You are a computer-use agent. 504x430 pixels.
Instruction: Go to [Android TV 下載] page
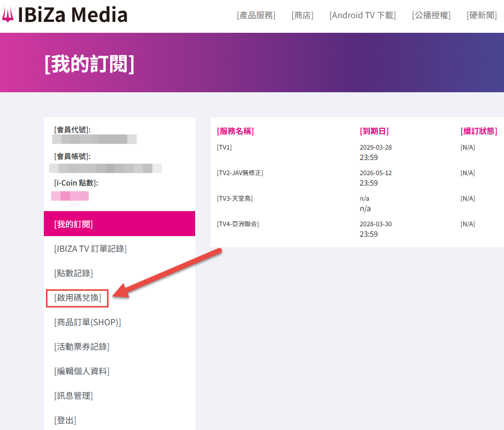click(362, 15)
